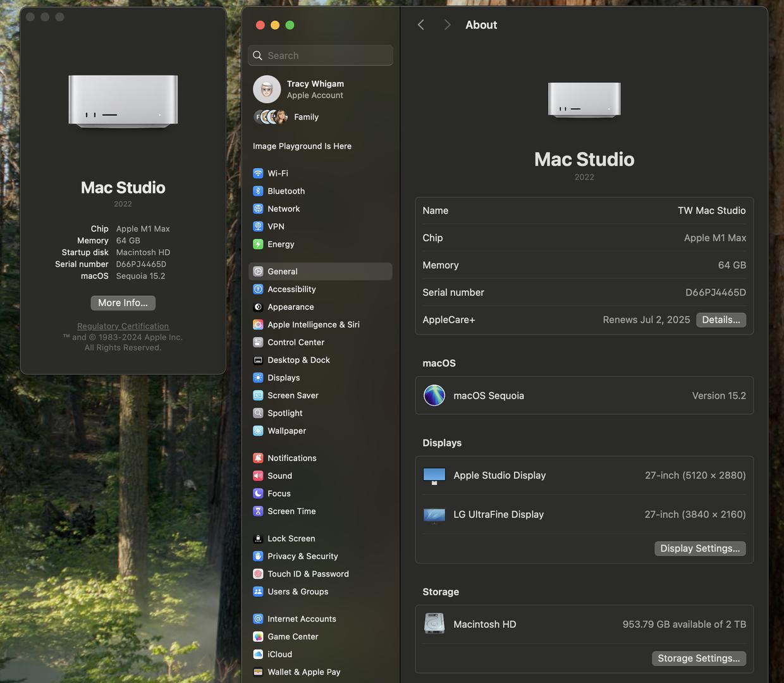Click the Wi-Fi icon in sidebar

(258, 173)
